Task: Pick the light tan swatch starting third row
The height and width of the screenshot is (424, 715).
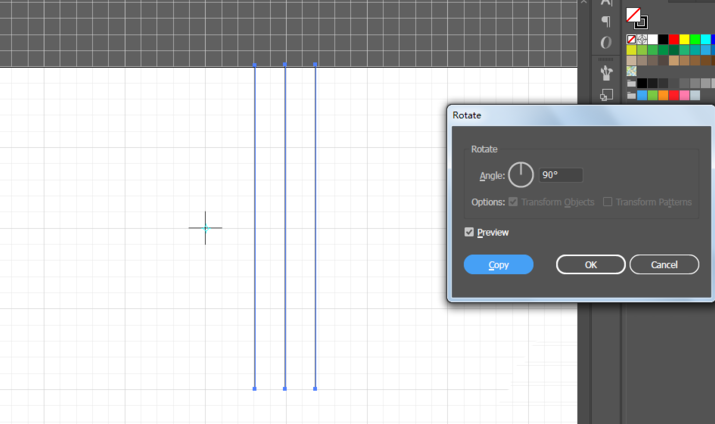Action: 631,61
